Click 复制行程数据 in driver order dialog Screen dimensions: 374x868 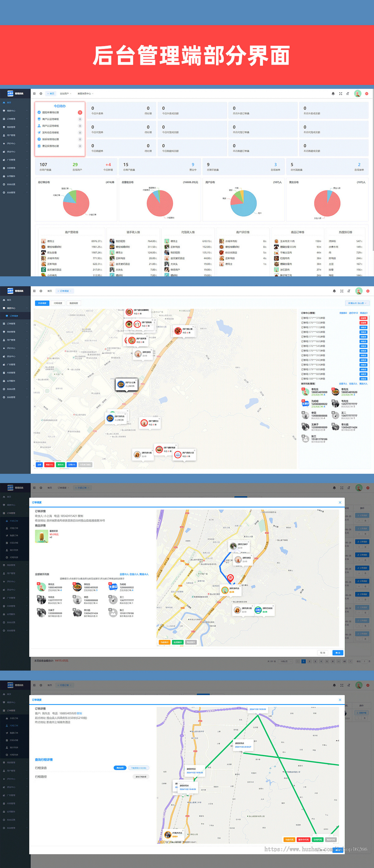(x=141, y=777)
